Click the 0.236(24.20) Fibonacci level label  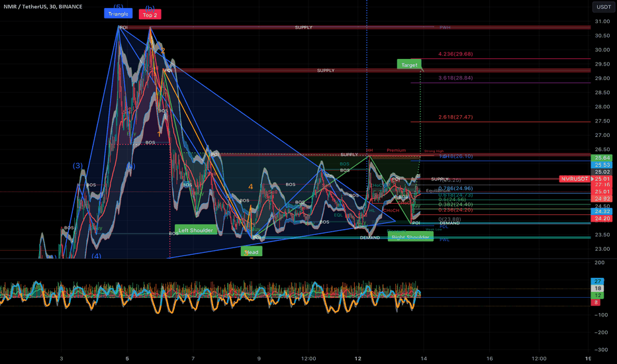pyautogui.click(x=455, y=210)
